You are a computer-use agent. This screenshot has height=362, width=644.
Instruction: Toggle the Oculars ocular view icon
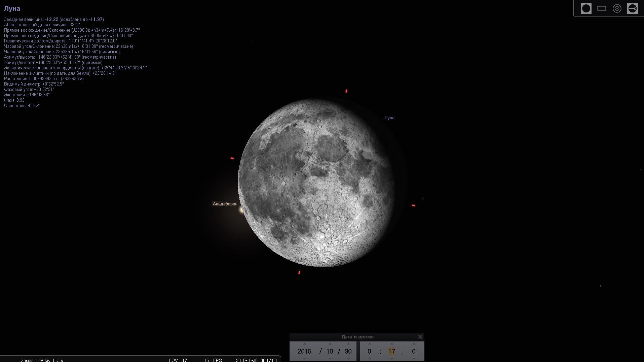(x=586, y=8)
